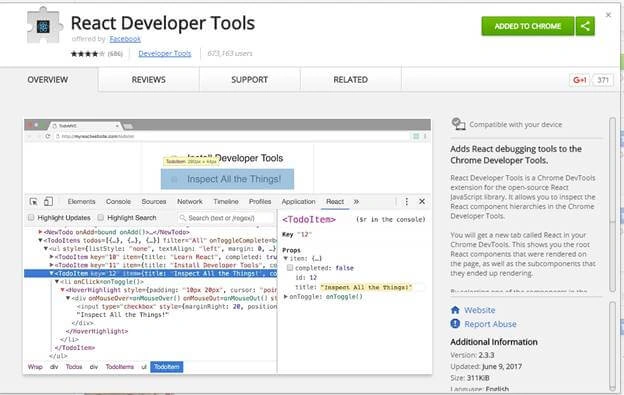Collapse the TodoItems tree node
Viewport: 624px width, 395px height.
[41, 240]
